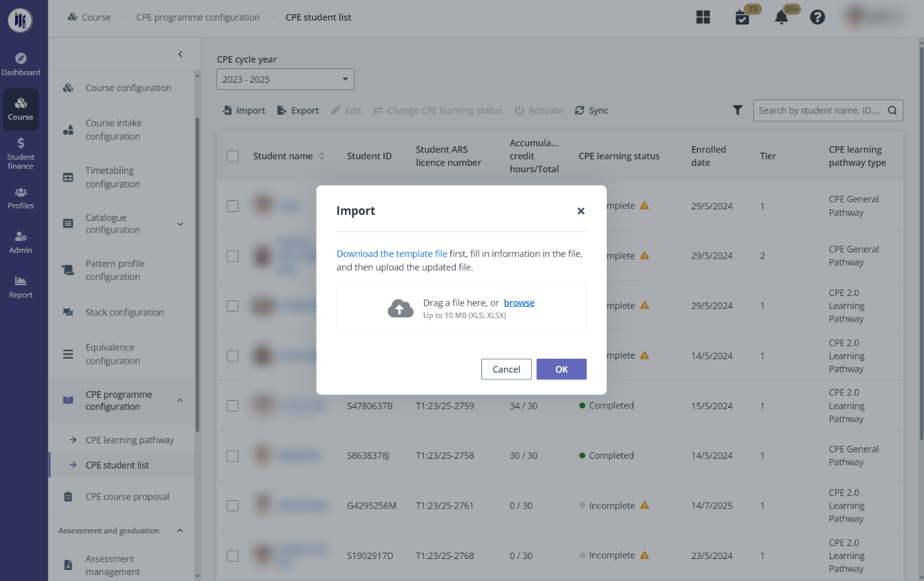Open the Course module icon
The image size is (924, 581).
[x=21, y=109]
